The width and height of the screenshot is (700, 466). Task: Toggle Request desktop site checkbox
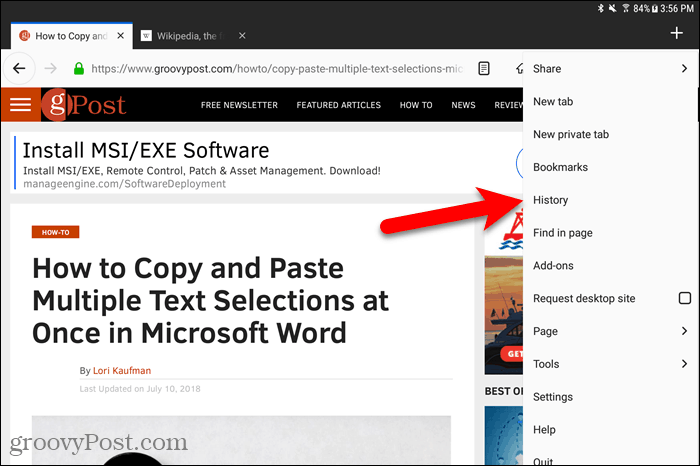click(685, 298)
